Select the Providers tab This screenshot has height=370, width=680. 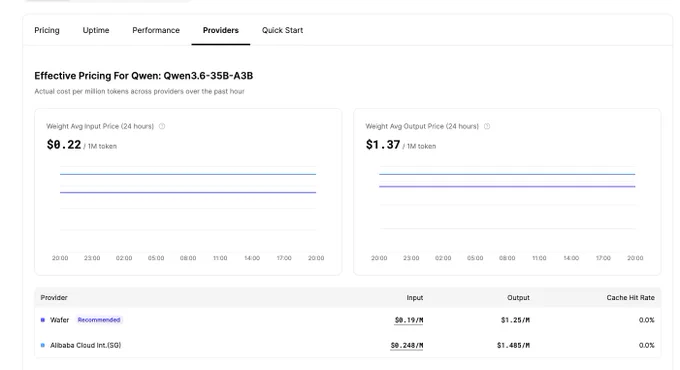click(x=221, y=30)
